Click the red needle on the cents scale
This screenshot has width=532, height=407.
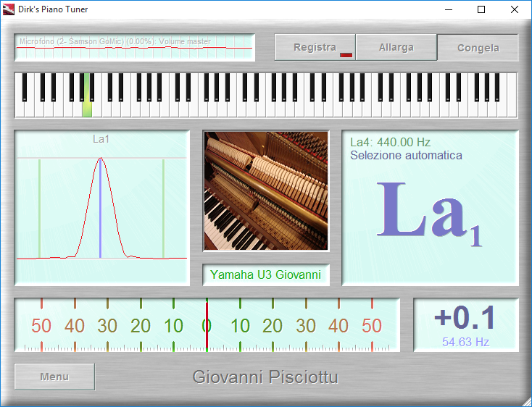click(207, 325)
